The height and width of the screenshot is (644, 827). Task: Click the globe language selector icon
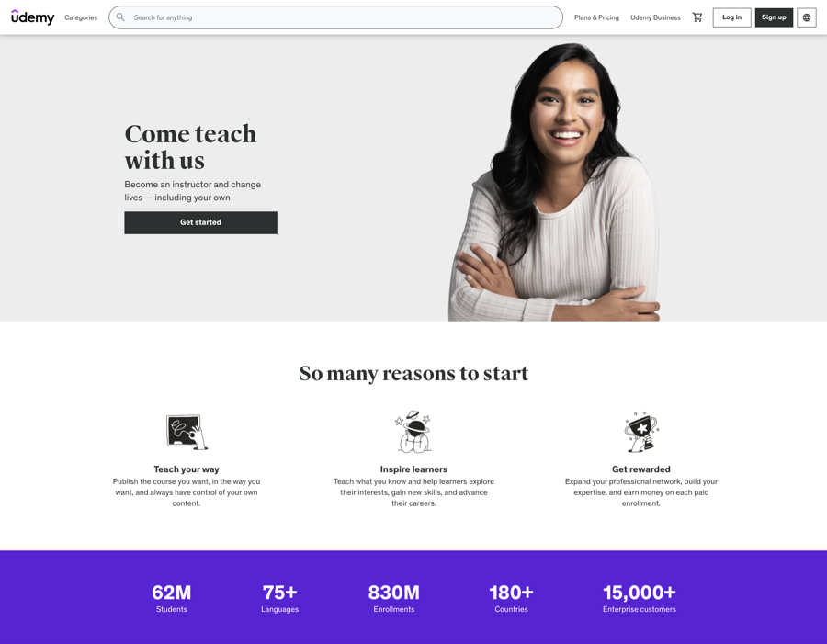point(807,17)
